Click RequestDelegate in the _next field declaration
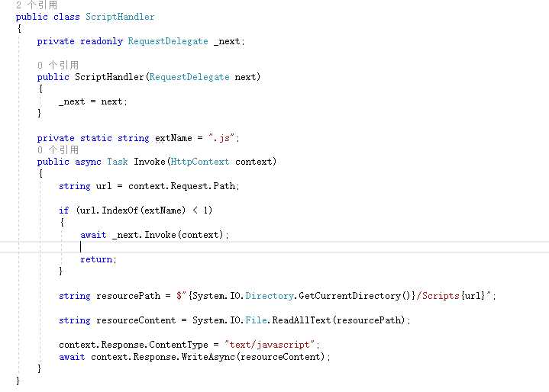Screen dimensions: 549x392 168,41
